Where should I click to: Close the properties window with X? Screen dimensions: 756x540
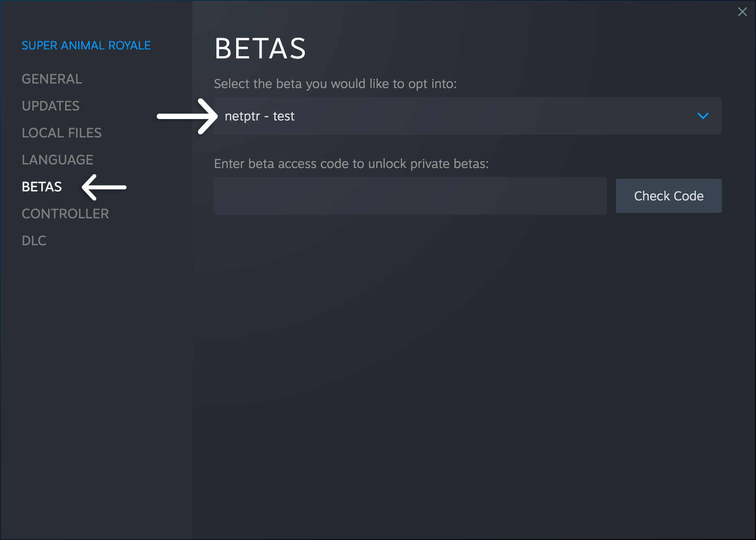point(743,12)
